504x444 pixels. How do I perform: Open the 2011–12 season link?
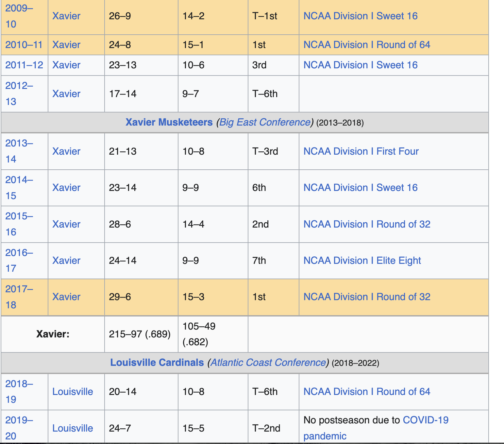point(24,65)
